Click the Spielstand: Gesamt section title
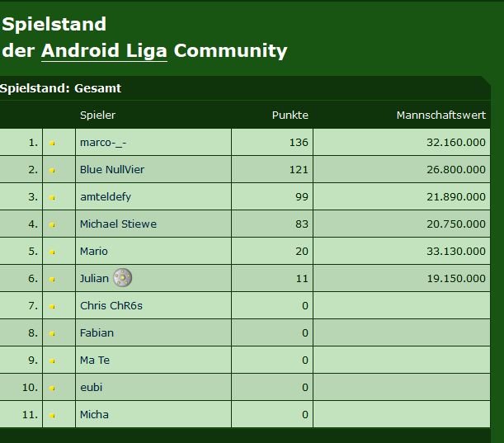Image resolution: width=504 pixels, height=443 pixels. [x=61, y=88]
